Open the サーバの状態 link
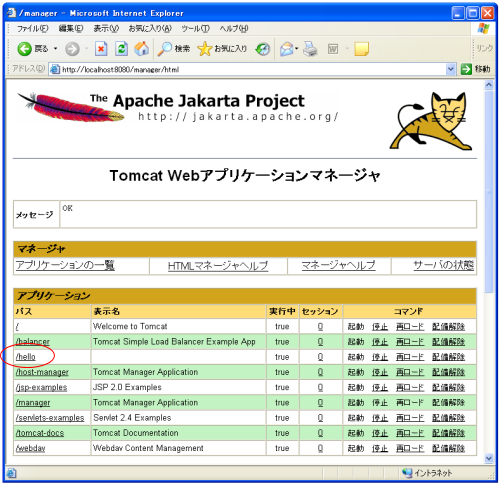This screenshot has height=484, width=500. [443, 265]
